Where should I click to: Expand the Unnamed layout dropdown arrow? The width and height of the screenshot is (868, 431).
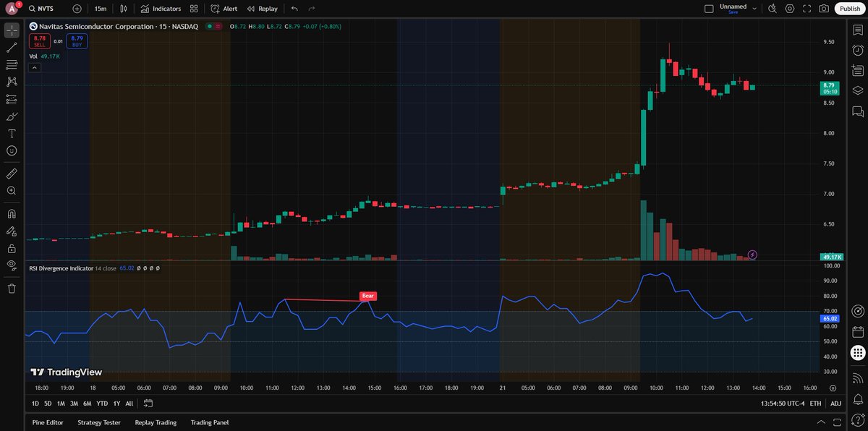(754, 9)
